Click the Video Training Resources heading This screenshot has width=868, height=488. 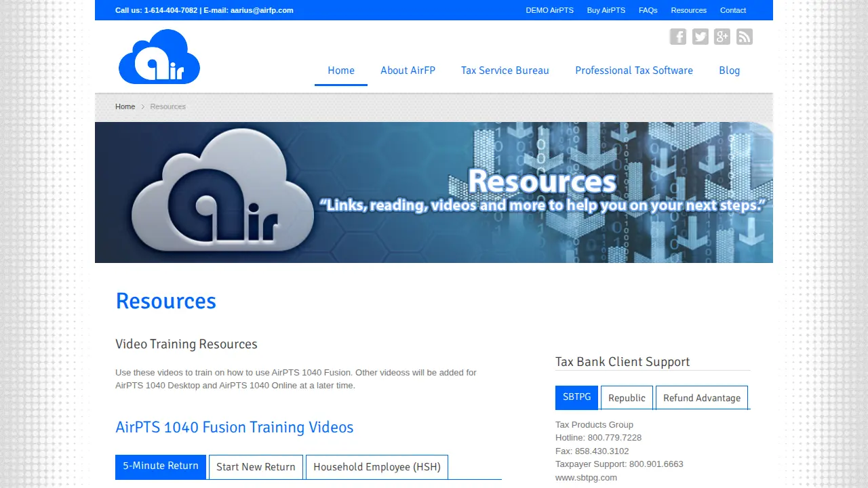coord(186,344)
